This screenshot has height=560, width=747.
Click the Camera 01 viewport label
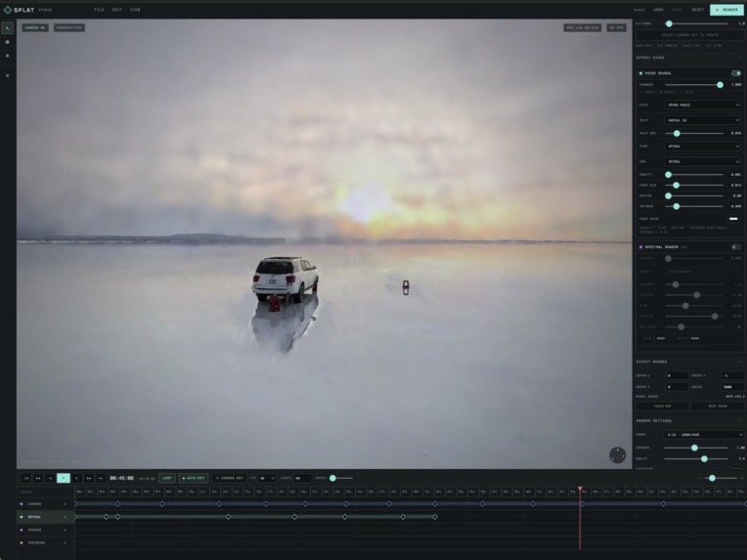[x=35, y=27]
